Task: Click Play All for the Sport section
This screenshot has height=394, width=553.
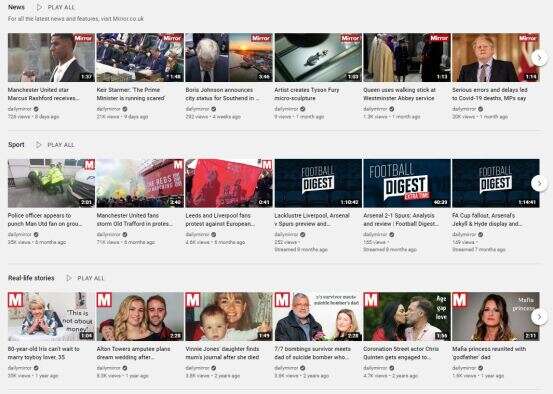Action: 55,145
